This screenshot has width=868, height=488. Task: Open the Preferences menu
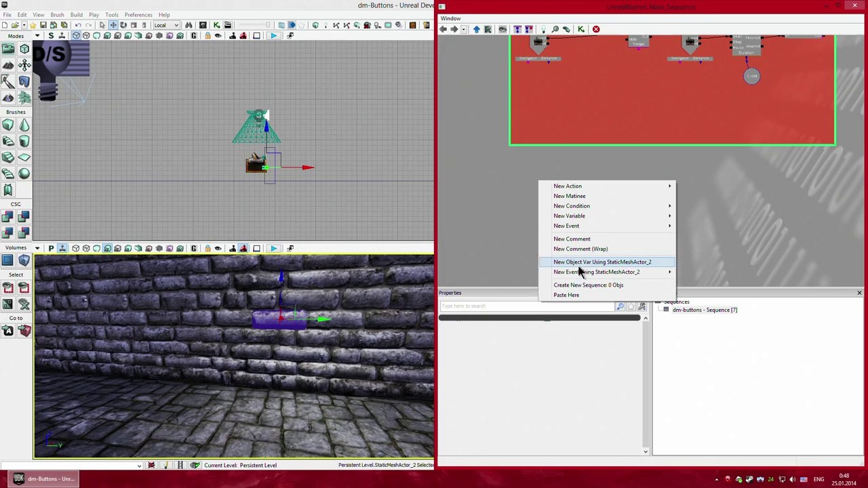coord(138,15)
